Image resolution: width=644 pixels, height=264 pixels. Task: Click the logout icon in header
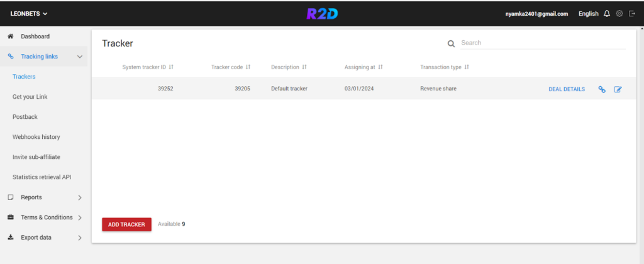632,14
